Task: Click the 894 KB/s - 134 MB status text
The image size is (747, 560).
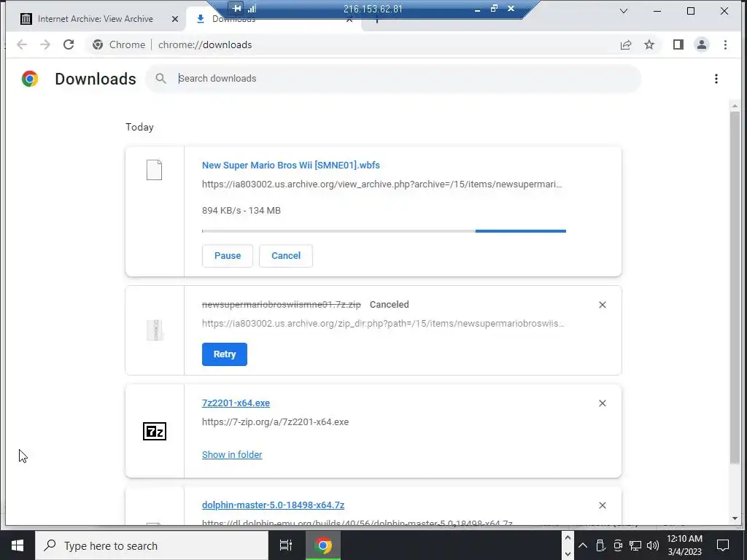Action: tap(241, 211)
